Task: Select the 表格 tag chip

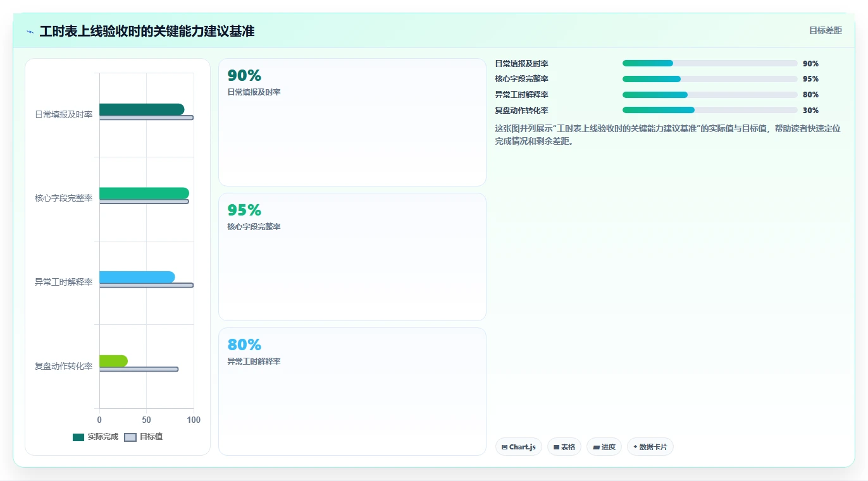Action: 564,447
